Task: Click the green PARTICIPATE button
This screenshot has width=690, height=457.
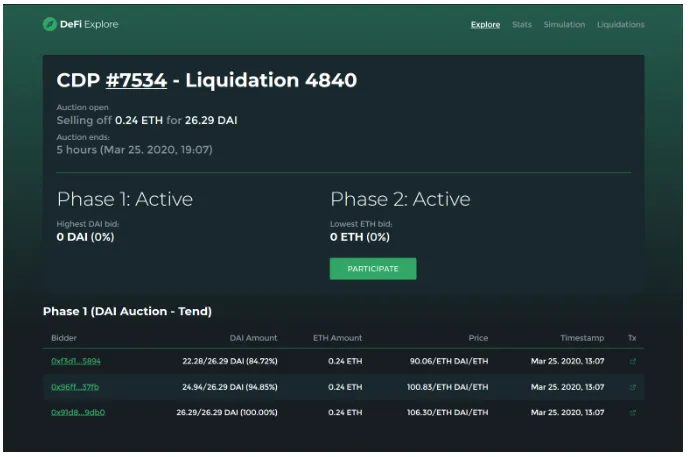Action: click(x=373, y=269)
